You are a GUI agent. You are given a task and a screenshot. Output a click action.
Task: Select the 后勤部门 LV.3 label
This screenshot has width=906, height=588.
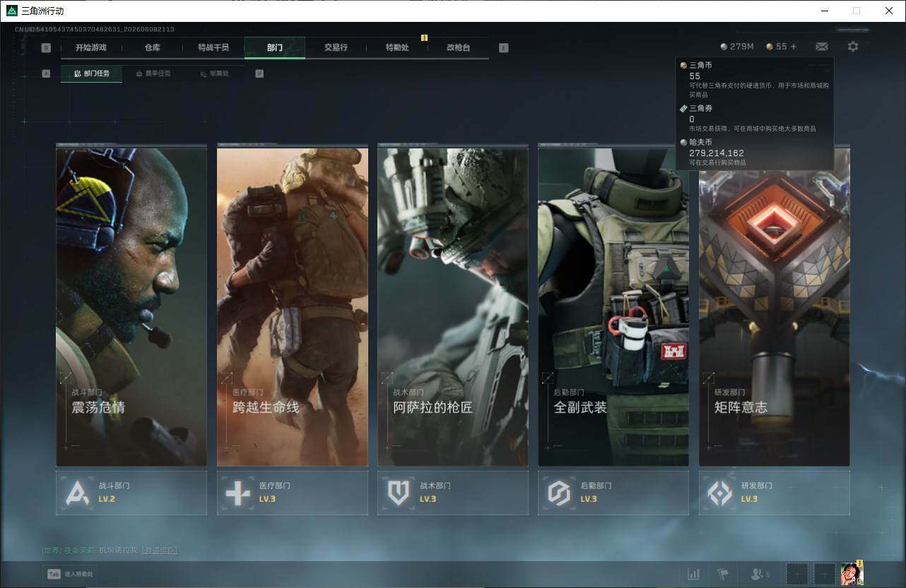click(589, 499)
